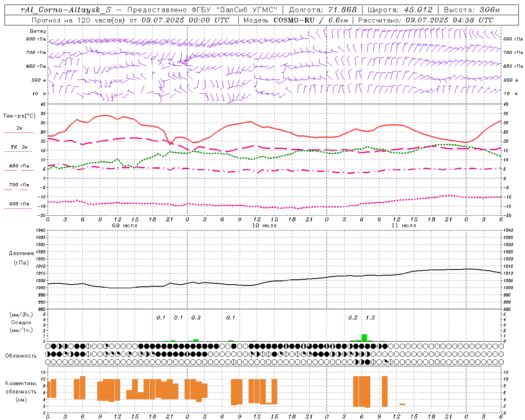Viewport: 525px width, 420px height.
Task: Click the Ветер panel label
Action: point(38,31)
